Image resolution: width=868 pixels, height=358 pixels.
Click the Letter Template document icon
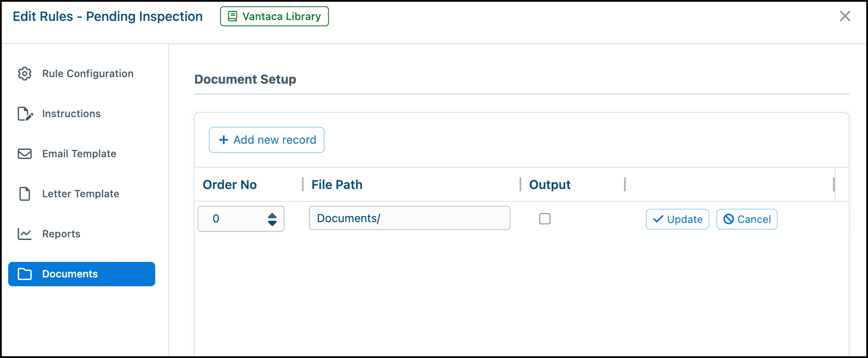(x=25, y=194)
